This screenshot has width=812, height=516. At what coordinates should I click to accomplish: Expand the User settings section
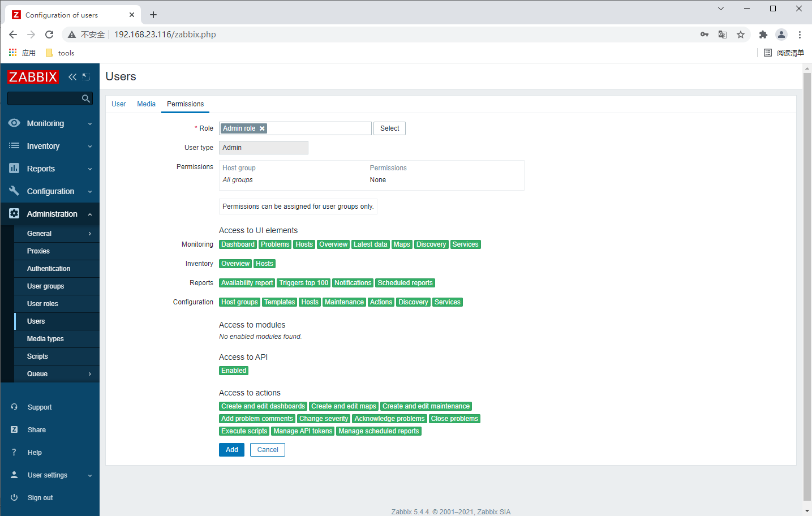tap(89, 475)
